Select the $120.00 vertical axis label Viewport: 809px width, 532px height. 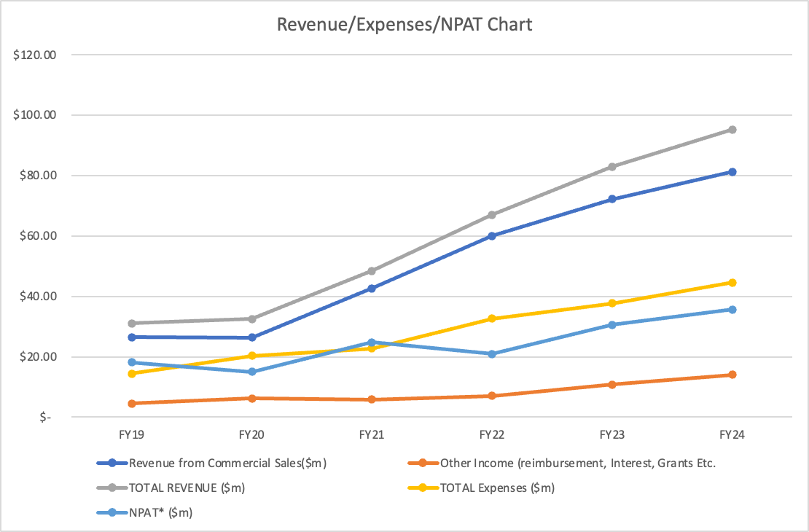tap(35, 55)
